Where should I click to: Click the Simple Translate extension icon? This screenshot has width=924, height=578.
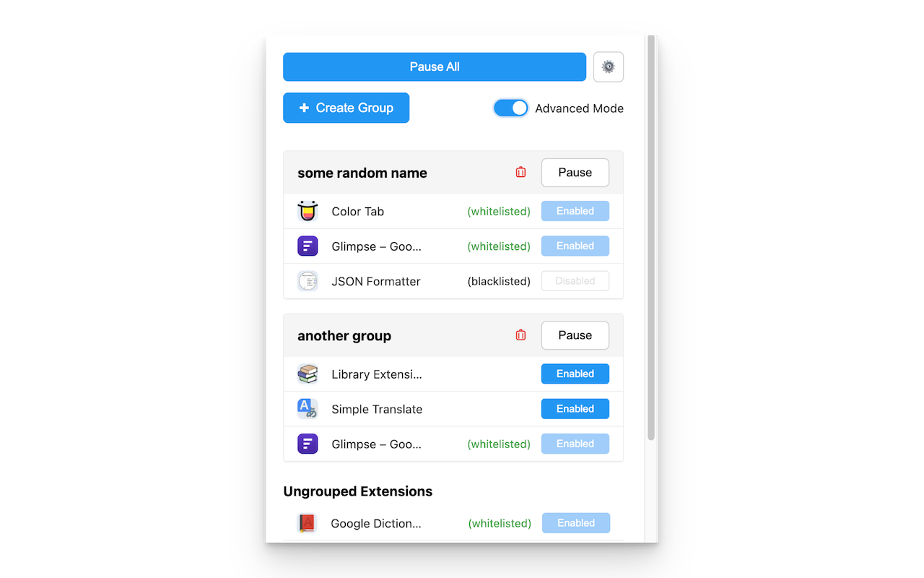pos(308,409)
